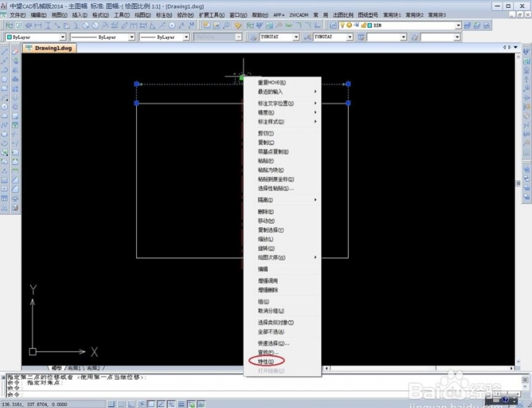Toggle Grid display in status bar
Screen dimensions: 532x408
[x=121, y=404]
